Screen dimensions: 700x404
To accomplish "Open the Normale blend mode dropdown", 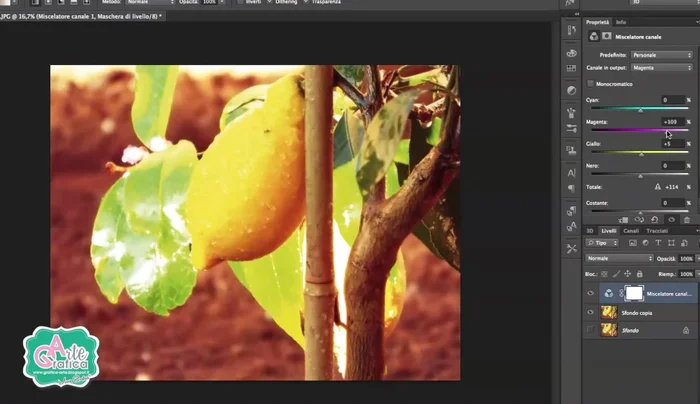I will 618,258.
